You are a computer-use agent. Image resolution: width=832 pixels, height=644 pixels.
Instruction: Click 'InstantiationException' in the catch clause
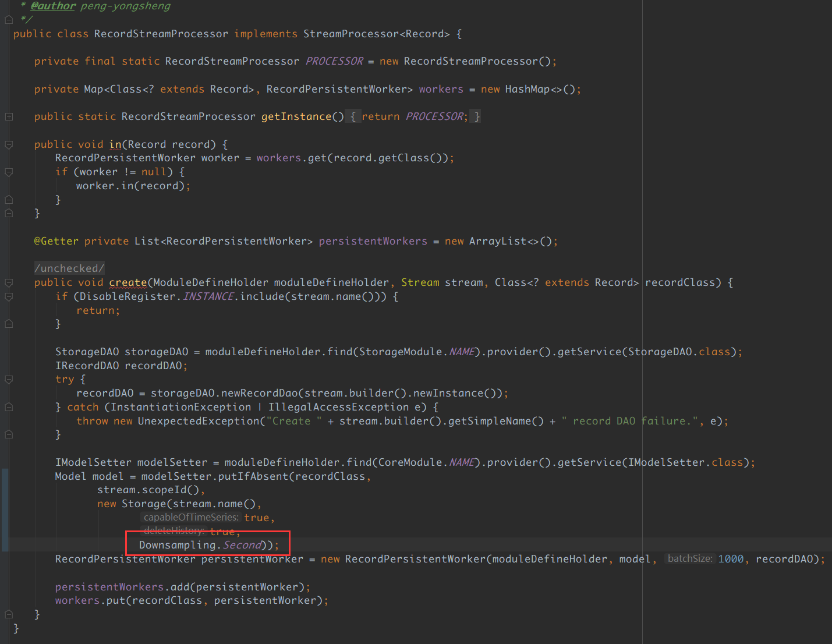(181, 407)
